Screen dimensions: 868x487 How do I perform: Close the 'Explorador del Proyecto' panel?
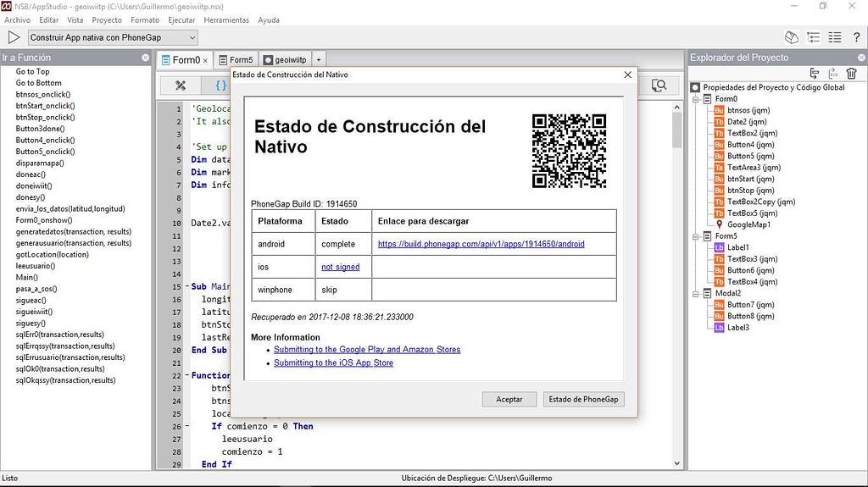[861, 58]
